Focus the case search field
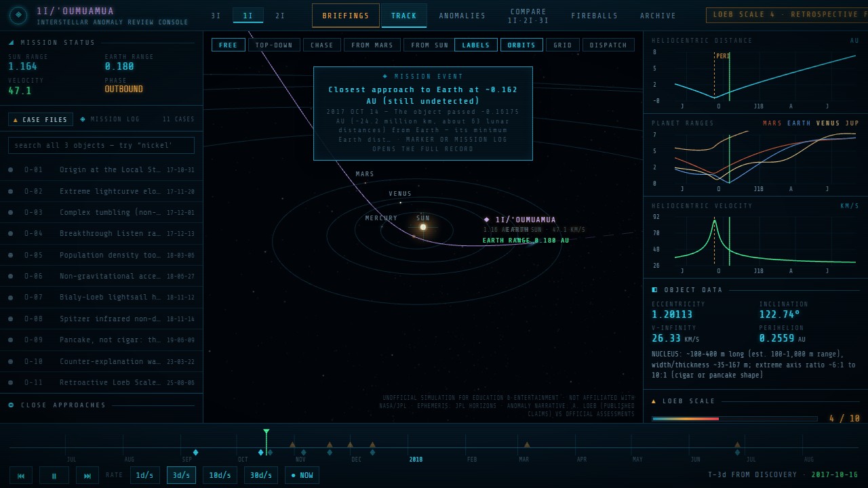868x488 pixels. (101, 145)
